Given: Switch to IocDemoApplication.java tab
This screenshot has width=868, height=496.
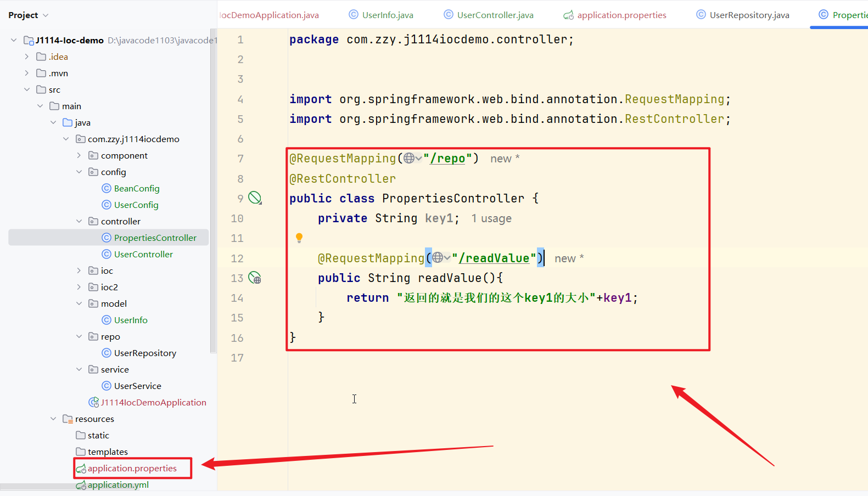Looking at the screenshot, I should pos(269,15).
